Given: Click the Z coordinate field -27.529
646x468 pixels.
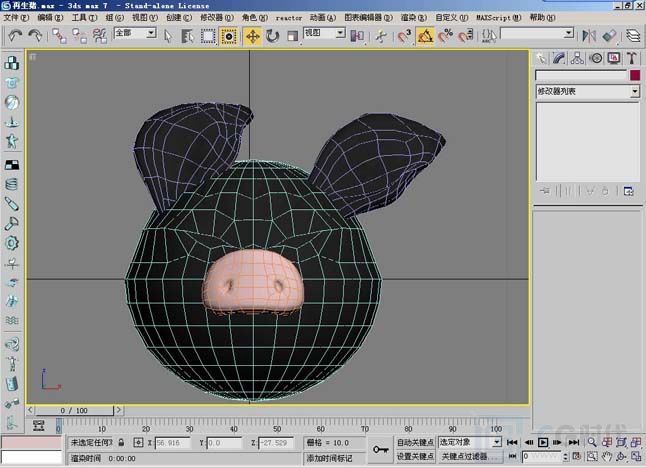Looking at the screenshot, I should pyautogui.click(x=276, y=443).
